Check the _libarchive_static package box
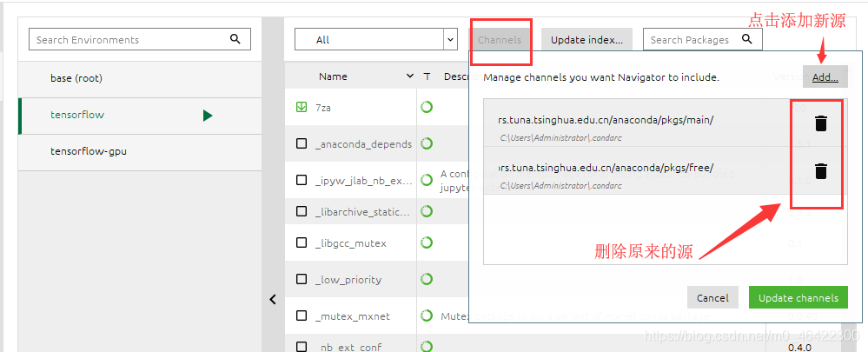 (301, 211)
